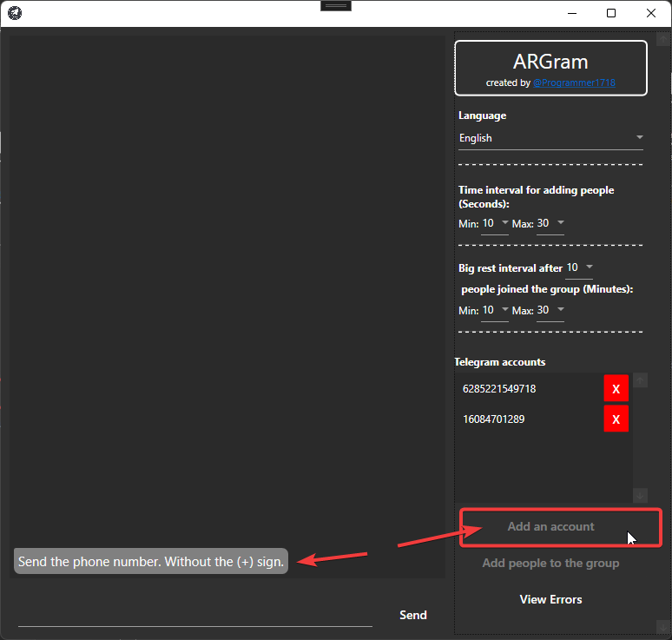Click the side panel scroll-down arrow
The image size is (672, 640).
(664, 626)
